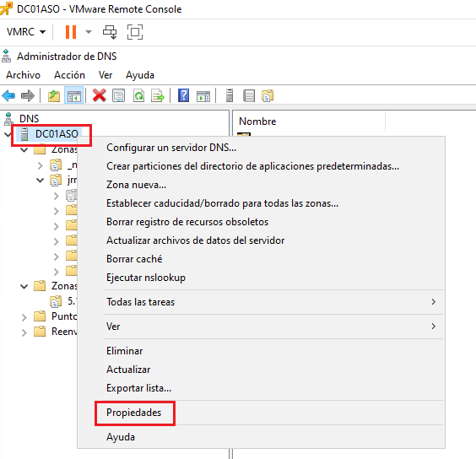Image resolution: width=476 pixels, height=459 pixels.
Task: Click the VMRC full screen icon
Action: click(135, 32)
